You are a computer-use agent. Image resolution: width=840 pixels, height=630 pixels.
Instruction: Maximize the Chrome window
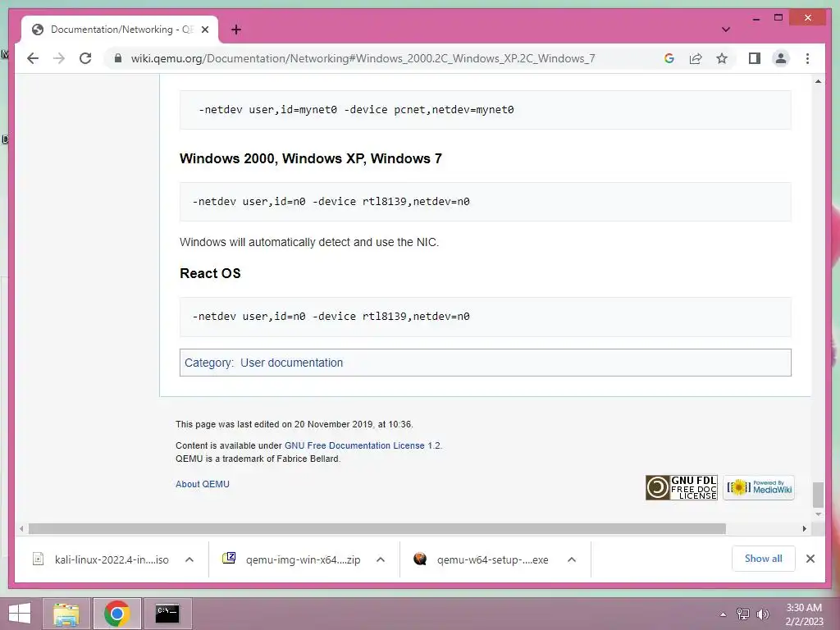(x=778, y=18)
